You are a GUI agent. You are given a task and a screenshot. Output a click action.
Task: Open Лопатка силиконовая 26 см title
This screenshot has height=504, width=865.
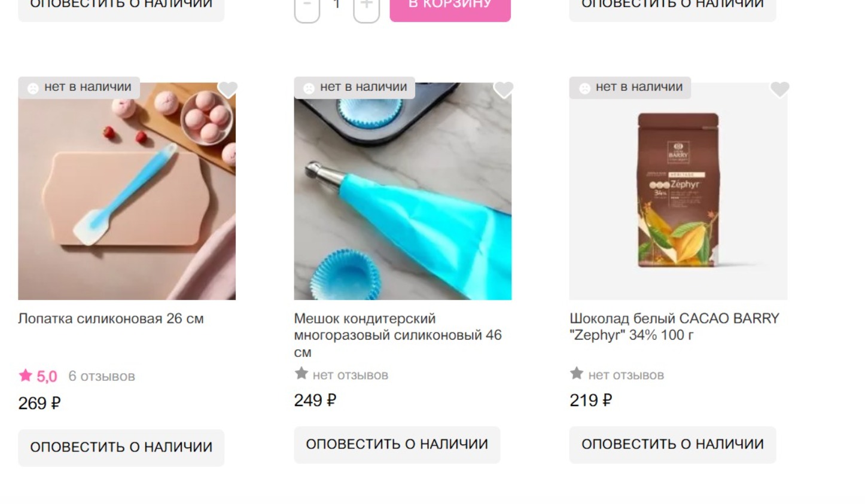click(111, 319)
